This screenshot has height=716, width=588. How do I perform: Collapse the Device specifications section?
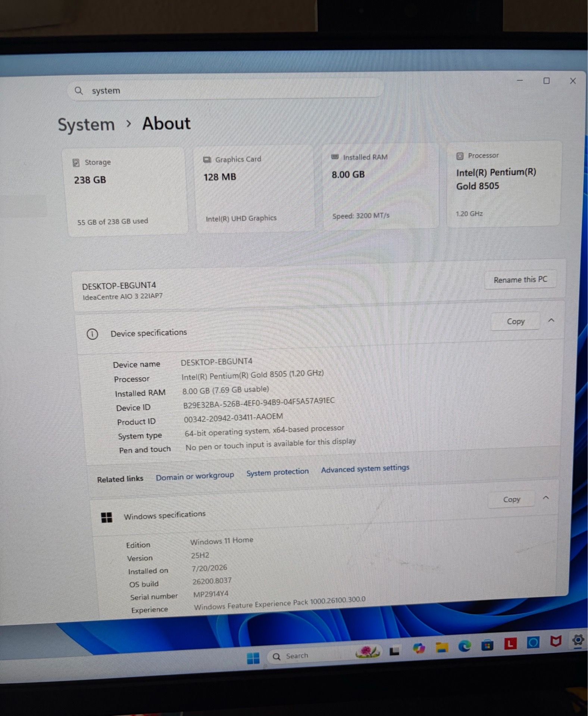pyautogui.click(x=551, y=320)
